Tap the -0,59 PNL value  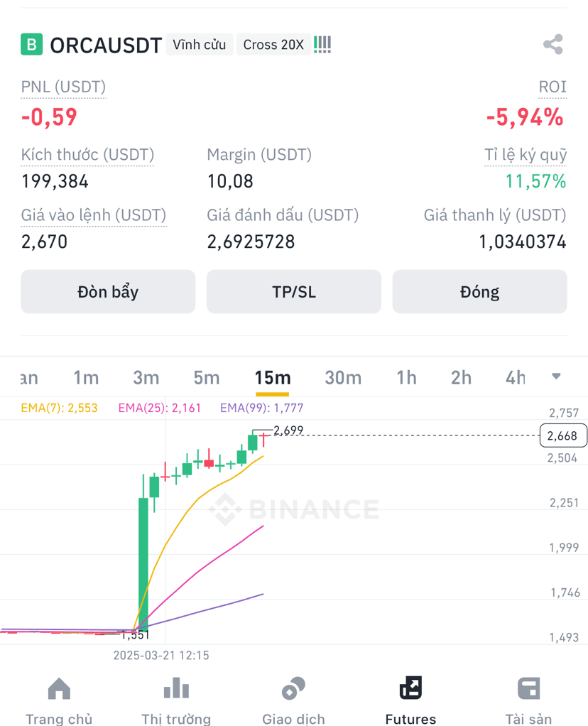[x=49, y=117]
